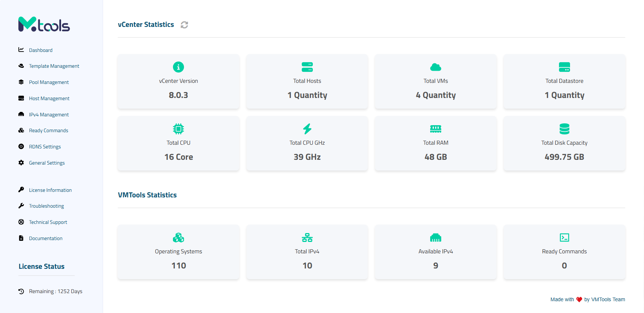The image size is (644, 313).
Task: Click the 1 Quantity value under Total Datastore
Action: click(565, 95)
